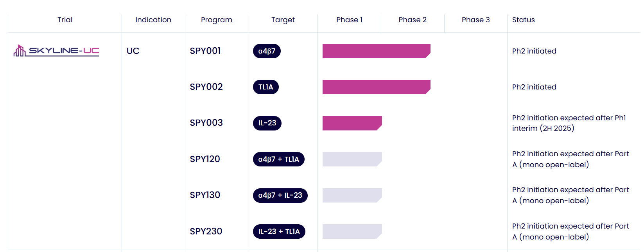Select the α4β7 target badge for SPY001
This screenshot has width=644, height=252.
(x=267, y=51)
